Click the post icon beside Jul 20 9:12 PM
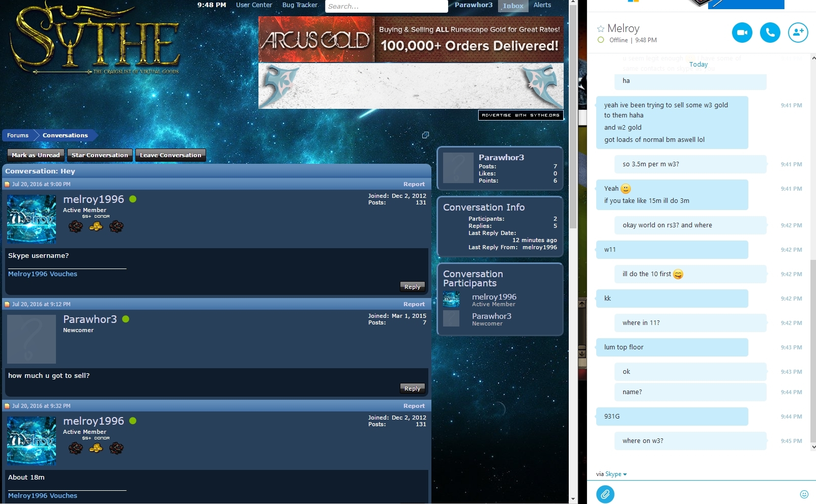 (x=7, y=304)
